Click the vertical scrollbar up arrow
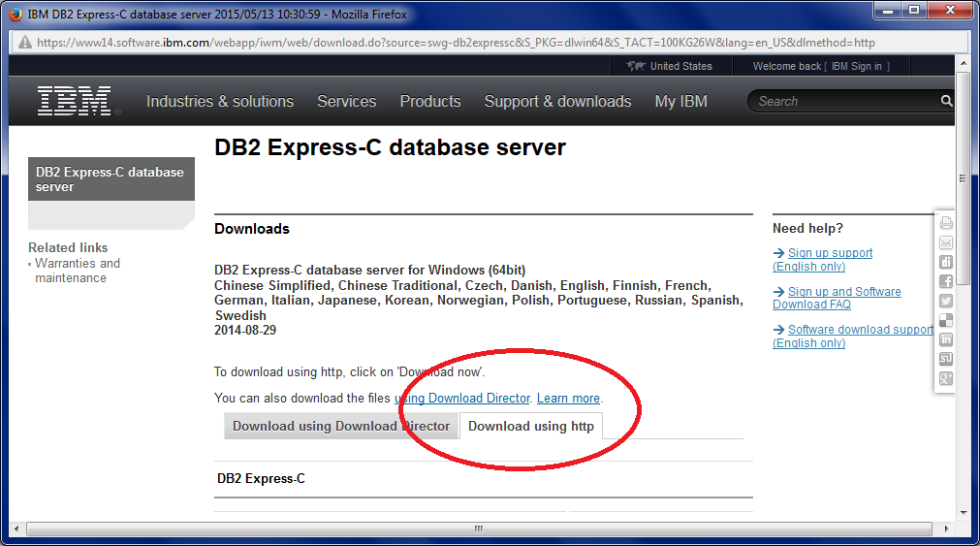This screenshot has width=980, height=546. coord(964,63)
